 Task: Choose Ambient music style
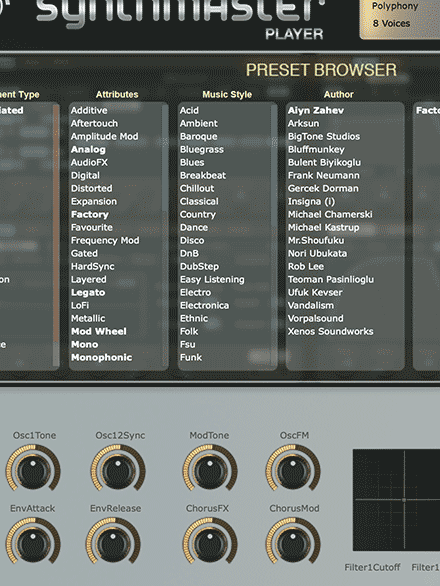coord(199,123)
